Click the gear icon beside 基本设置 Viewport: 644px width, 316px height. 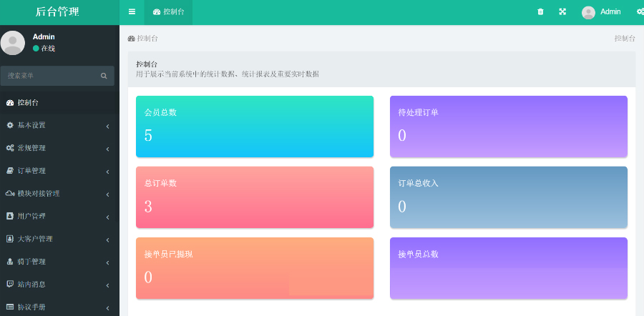[x=10, y=125]
